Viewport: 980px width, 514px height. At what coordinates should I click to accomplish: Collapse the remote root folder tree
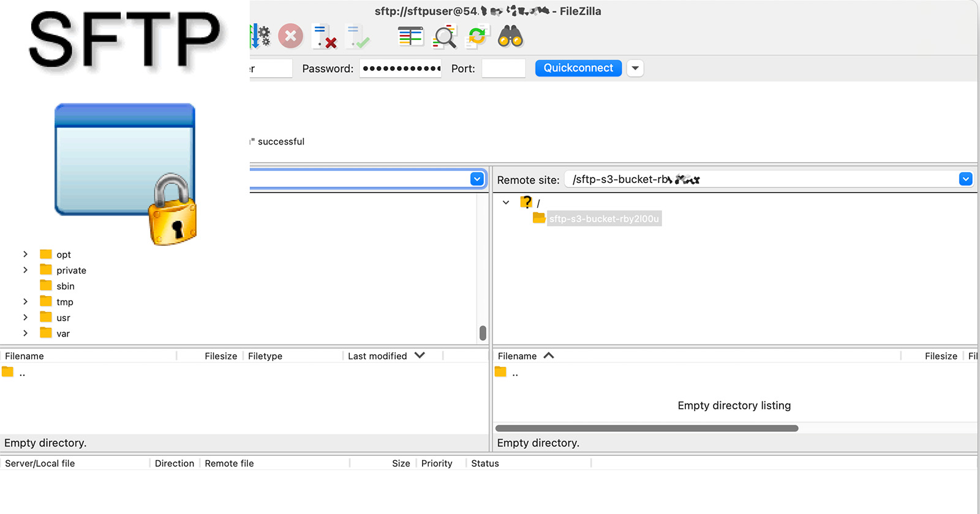(x=506, y=203)
